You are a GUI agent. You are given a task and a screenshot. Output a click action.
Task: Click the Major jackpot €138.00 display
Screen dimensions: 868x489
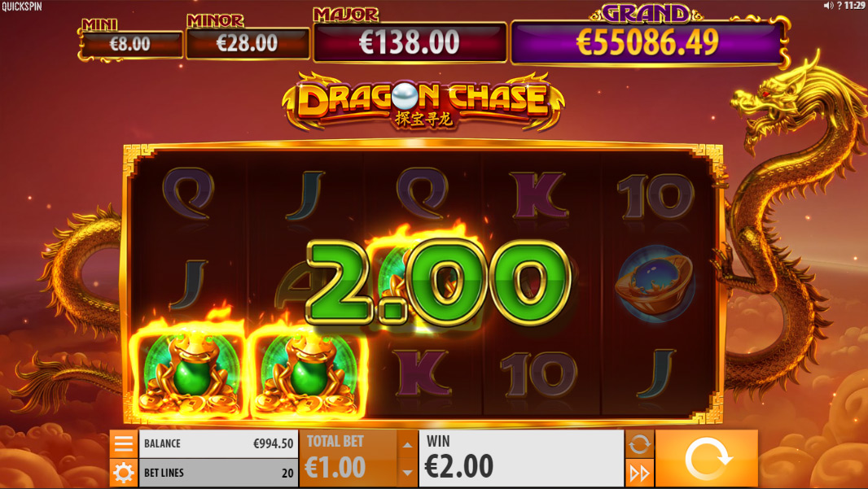point(410,42)
